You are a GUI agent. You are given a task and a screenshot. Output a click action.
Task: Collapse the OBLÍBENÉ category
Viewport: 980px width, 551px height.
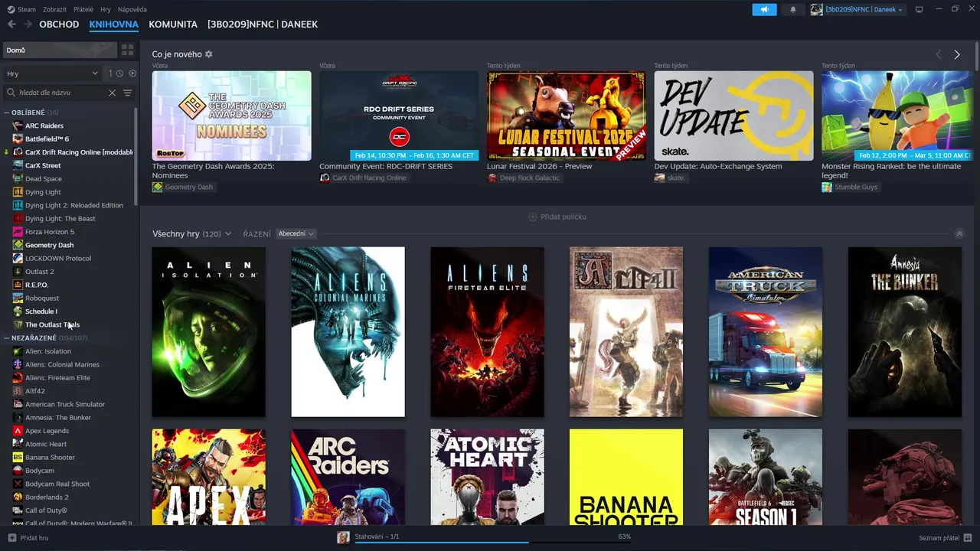[x=7, y=112]
